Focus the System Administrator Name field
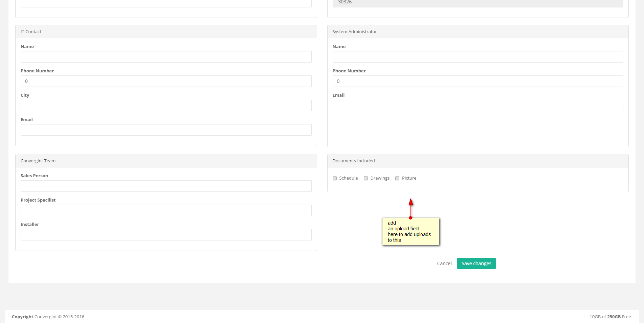 478,57
